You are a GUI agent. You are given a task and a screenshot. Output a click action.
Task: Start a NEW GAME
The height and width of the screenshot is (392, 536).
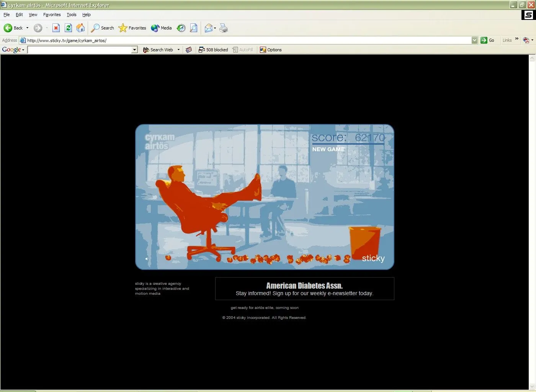328,149
